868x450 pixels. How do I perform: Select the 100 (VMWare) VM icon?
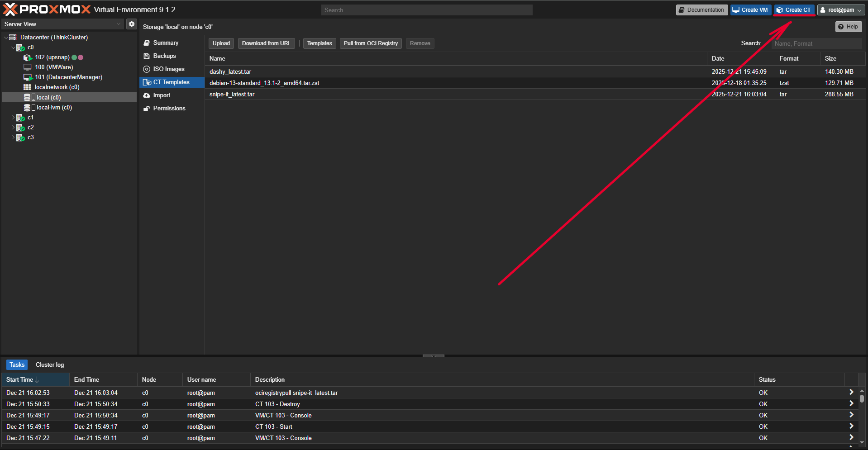coord(28,67)
